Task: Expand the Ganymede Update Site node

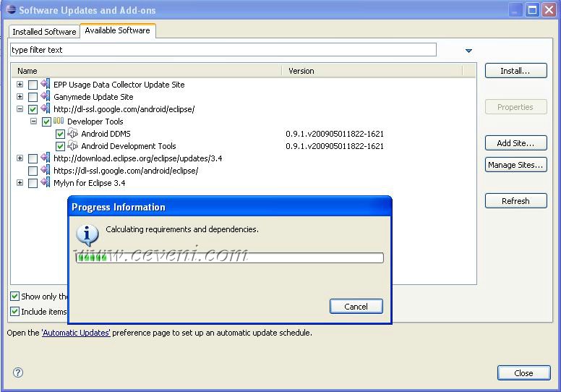Action: coord(20,97)
